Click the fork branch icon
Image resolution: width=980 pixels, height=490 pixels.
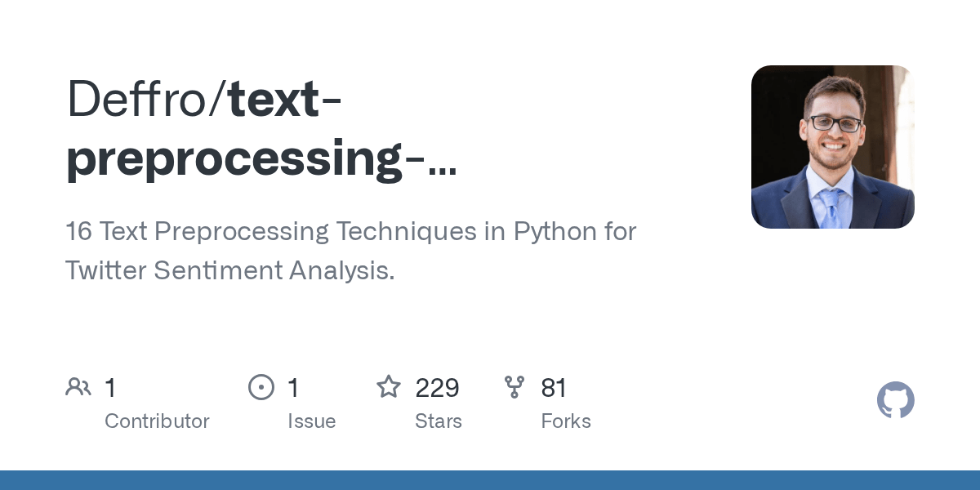[514, 387]
